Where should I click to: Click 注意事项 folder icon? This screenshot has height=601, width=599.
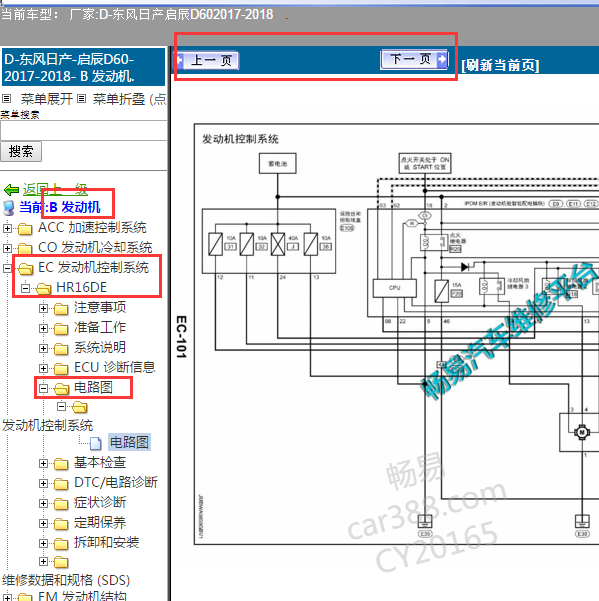pos(61,309)
